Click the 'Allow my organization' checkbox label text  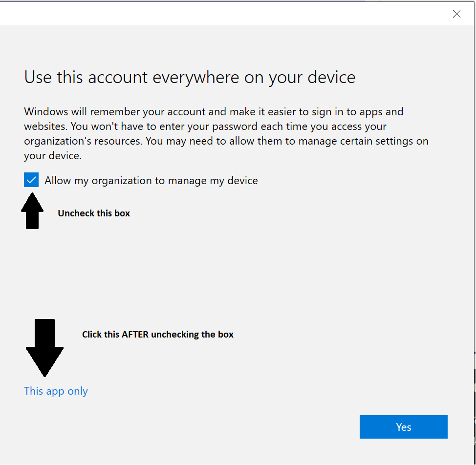[x=151, y=181]
